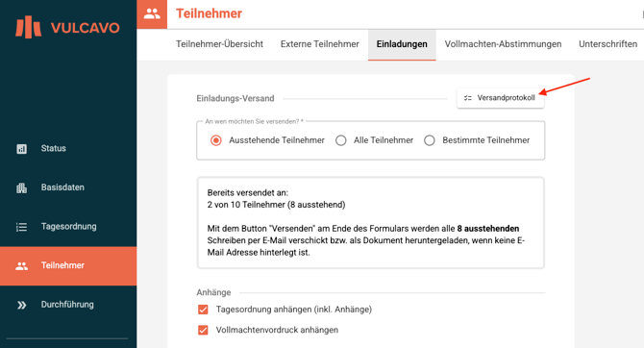This screenshot has width=644, height=348.
Task: Open Tagesordnung in the sidebar
Action: click(x=68, y=226)
